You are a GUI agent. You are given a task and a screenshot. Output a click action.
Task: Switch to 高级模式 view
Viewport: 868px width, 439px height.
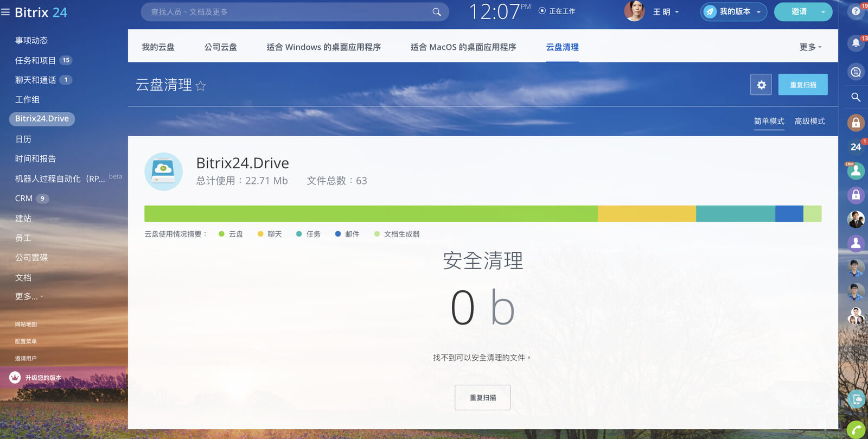point(809,121)
